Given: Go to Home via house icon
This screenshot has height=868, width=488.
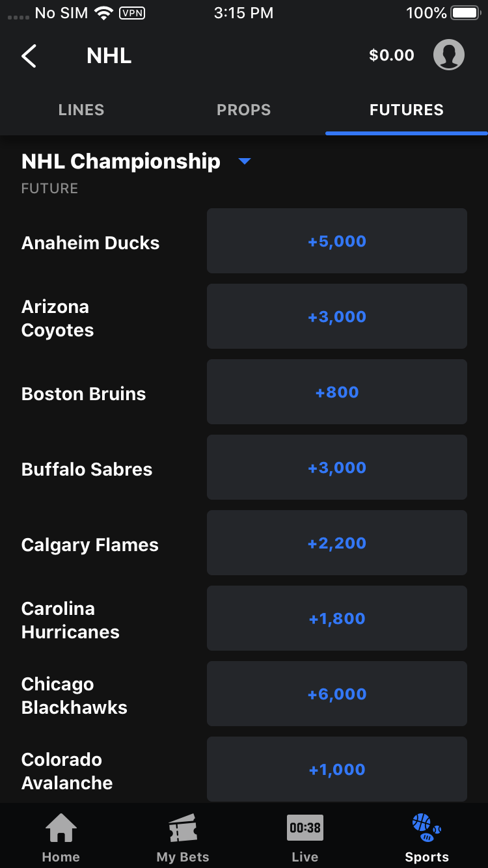Looking at the screenshot, I should (x=61, y=829).
